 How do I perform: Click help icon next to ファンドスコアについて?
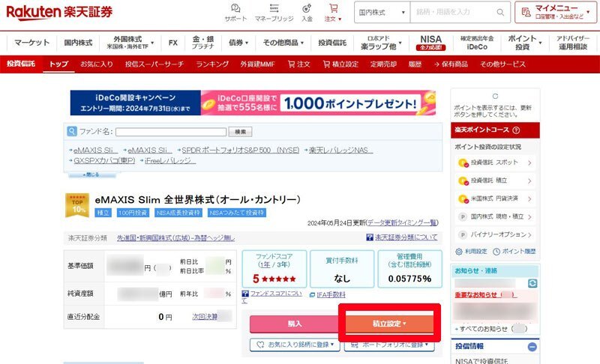coord(245,294)
